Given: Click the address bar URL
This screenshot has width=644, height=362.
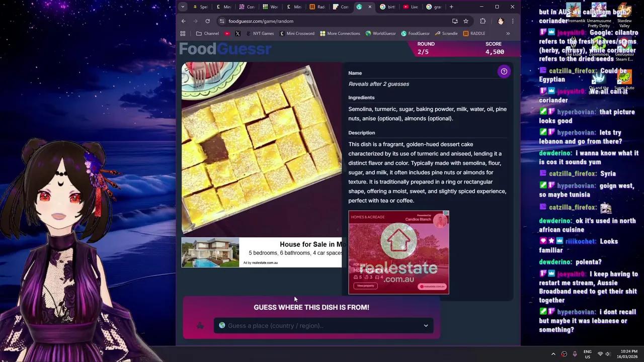Looking at the screenshot, I should coord(261,21).
